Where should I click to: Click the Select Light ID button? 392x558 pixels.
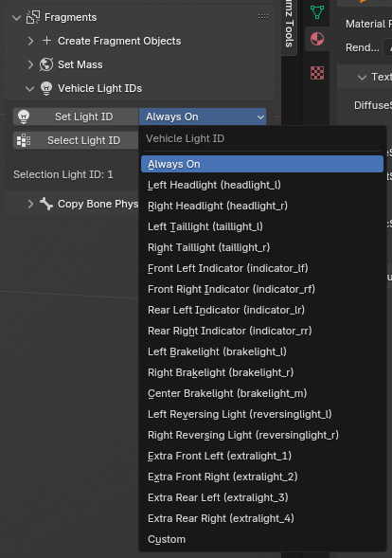click(x=76, y=140)
